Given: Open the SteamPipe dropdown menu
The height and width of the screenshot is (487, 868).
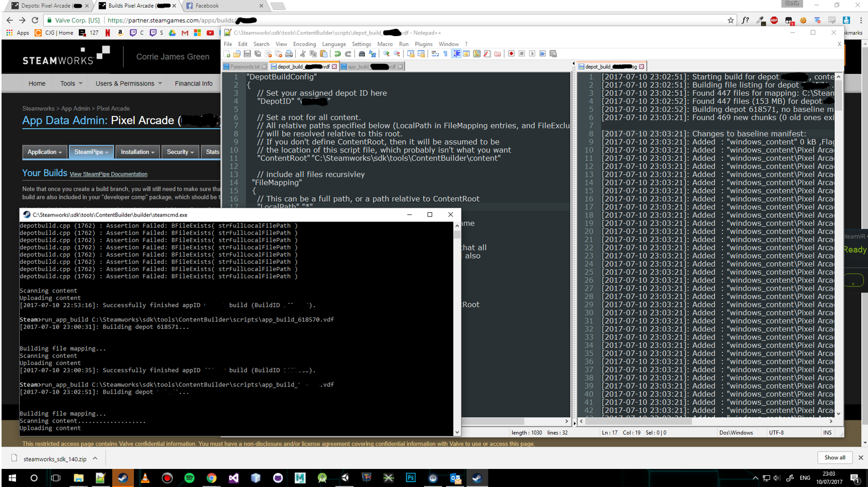Looking at the screenshot, I should (x=91, y=152).
